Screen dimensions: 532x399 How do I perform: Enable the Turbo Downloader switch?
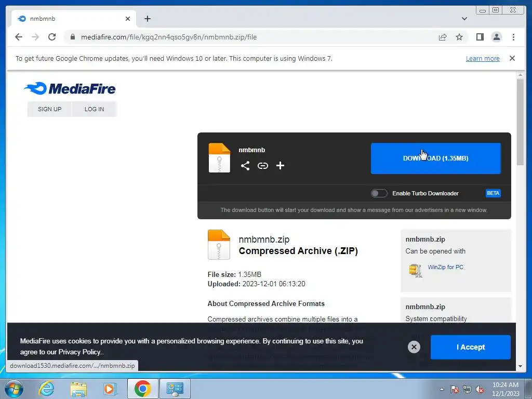coord(379,193)
